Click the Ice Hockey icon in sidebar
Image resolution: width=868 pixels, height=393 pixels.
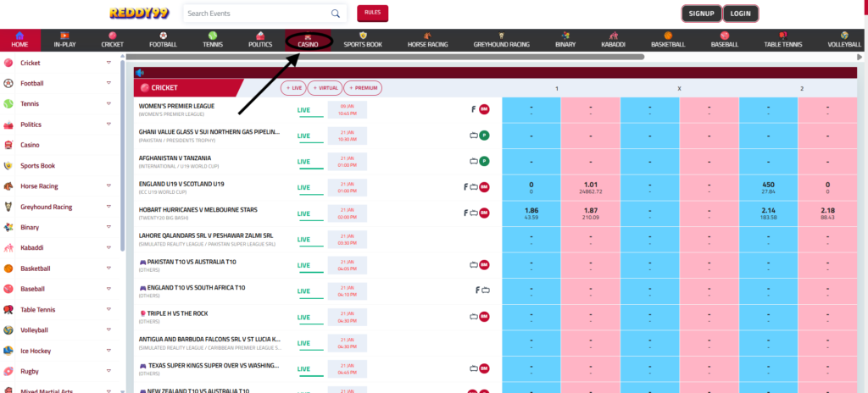[x=8, y=351]
